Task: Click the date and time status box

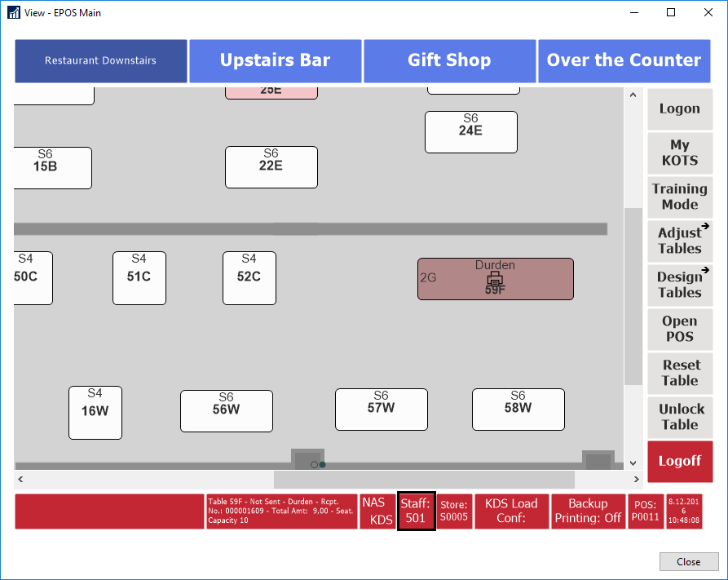Action: 684,511
